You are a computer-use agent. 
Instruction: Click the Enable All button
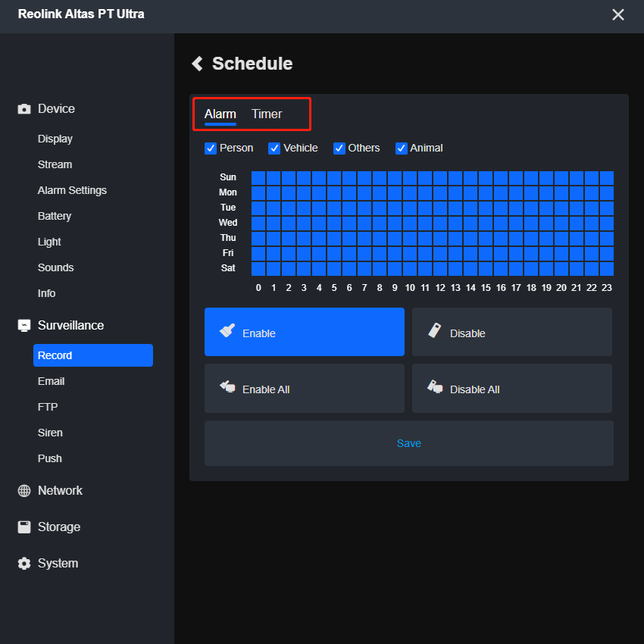coord(305,389)
